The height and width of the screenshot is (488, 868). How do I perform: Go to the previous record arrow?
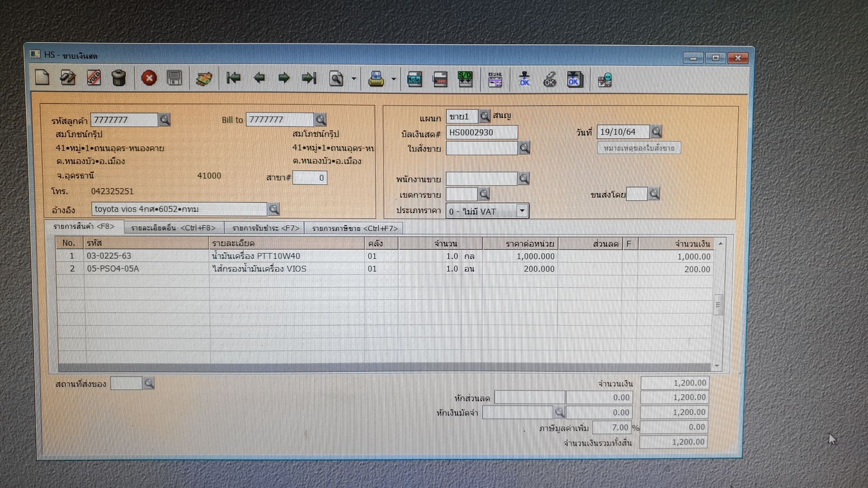click(259, 78)
